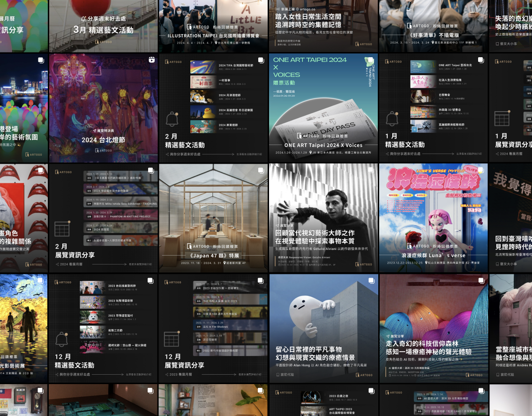Click carousel icon on green miniature model post
This screenshot has width=532, height=416.
(x=150, y=391)
